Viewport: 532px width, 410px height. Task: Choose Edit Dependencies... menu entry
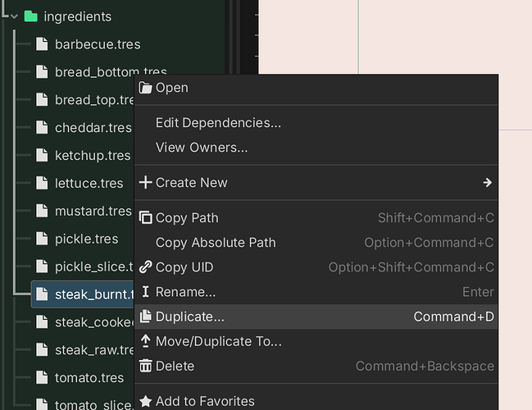(x=316, y=123)
